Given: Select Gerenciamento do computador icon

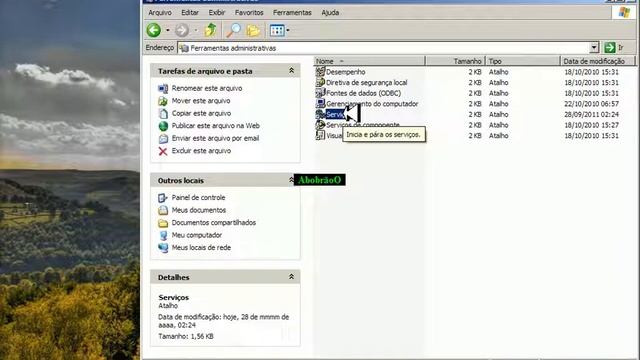Looking at the screenshot, I should pos(320,103).
